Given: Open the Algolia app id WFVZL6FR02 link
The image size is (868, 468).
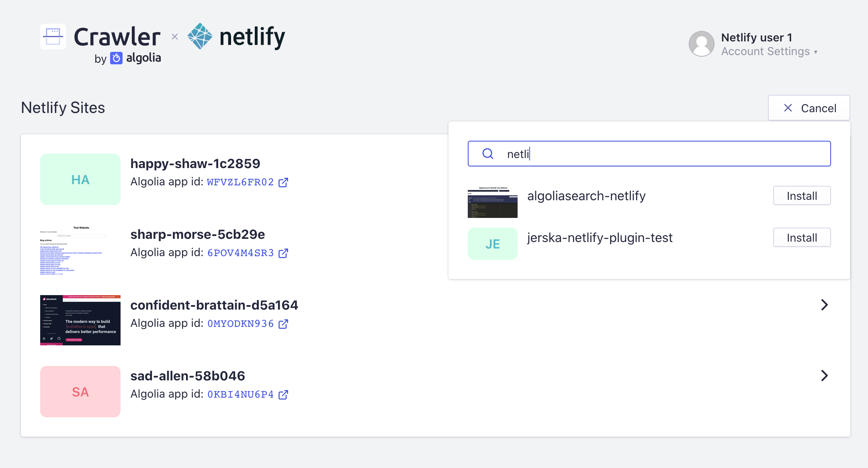Looking at the screenshot, I should click(x=240, y=182).
